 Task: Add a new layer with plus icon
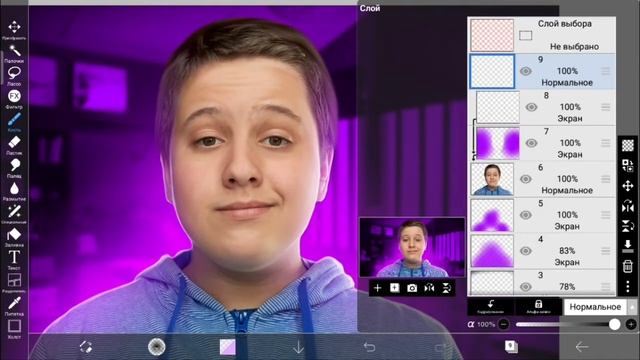pos(378,288)
